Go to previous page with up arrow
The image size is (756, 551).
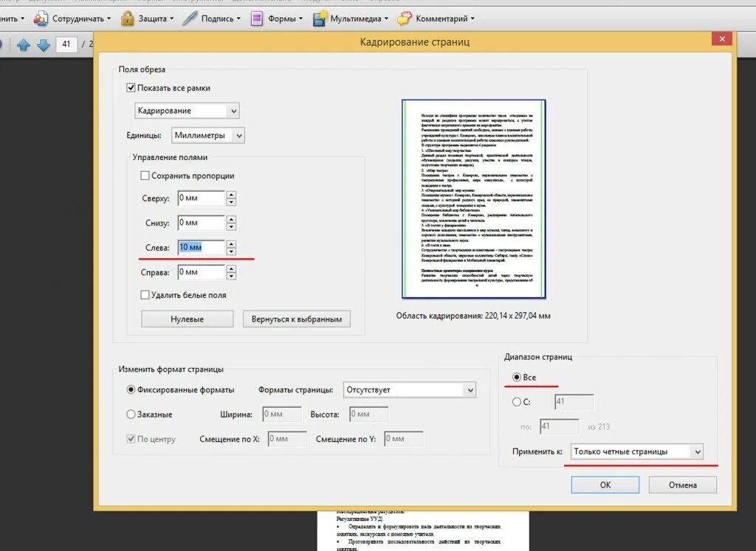point(23,45)
